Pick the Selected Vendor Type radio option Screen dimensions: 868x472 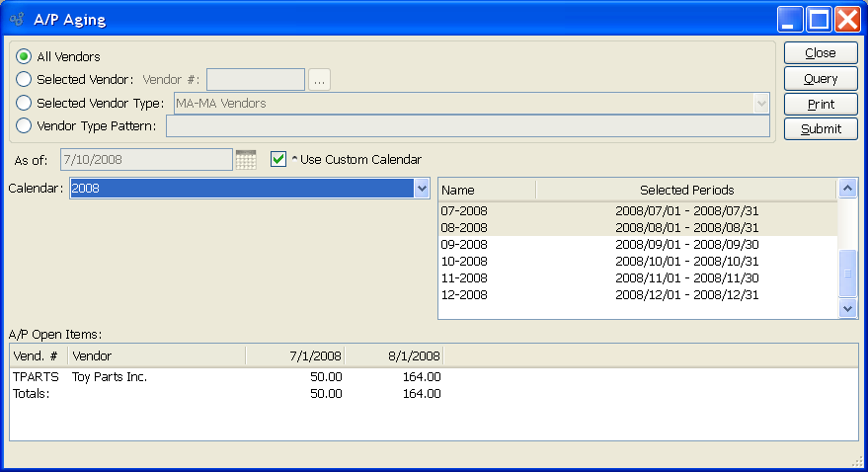click(24, 103)
